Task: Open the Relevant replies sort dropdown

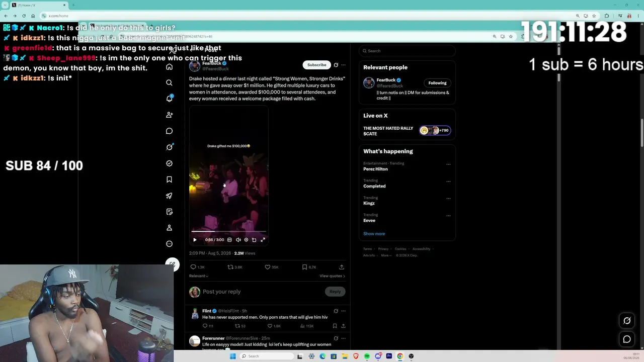Action: 199,276
